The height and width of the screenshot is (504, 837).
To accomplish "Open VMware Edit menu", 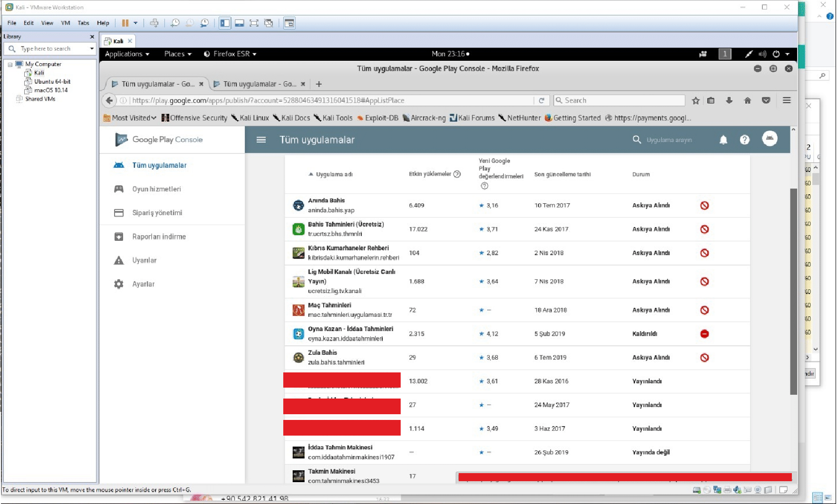I will 29,23.
